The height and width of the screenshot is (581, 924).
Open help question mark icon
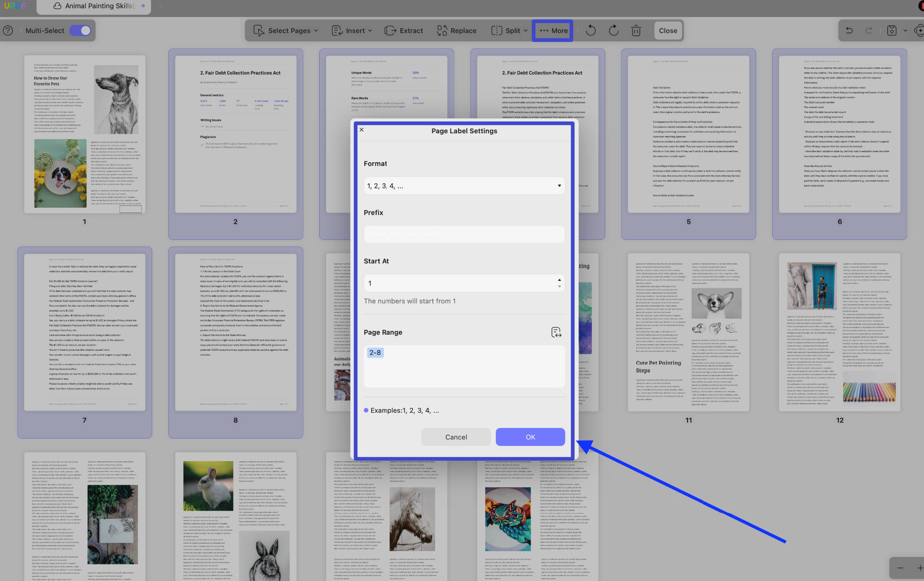[x=8, y=31]
